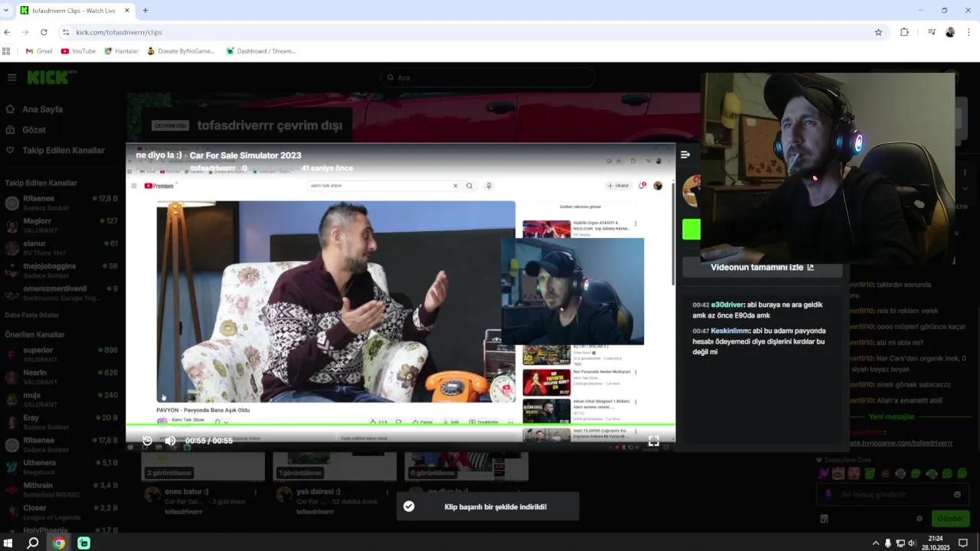This screenshot has width=980, height=551.
Task: Click the 'enes batur :)' clip thumbnail
Action: [x=203, y=465]
